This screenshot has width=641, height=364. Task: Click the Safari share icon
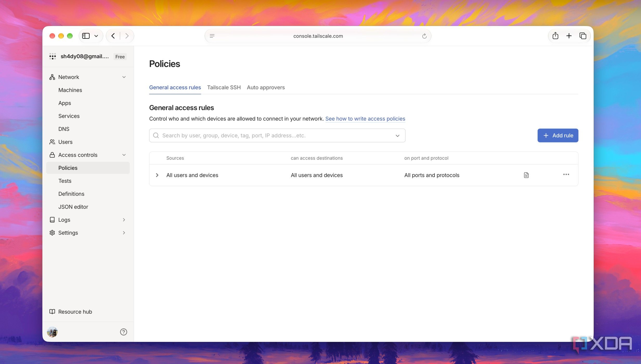pos(555,36)
